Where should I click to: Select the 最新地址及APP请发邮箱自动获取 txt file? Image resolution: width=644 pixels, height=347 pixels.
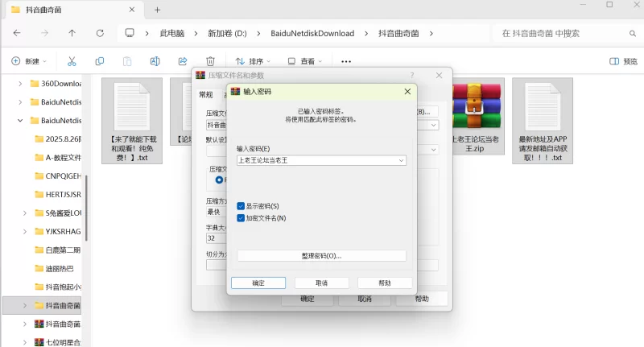pyautogui.click(x=543, y=121)
